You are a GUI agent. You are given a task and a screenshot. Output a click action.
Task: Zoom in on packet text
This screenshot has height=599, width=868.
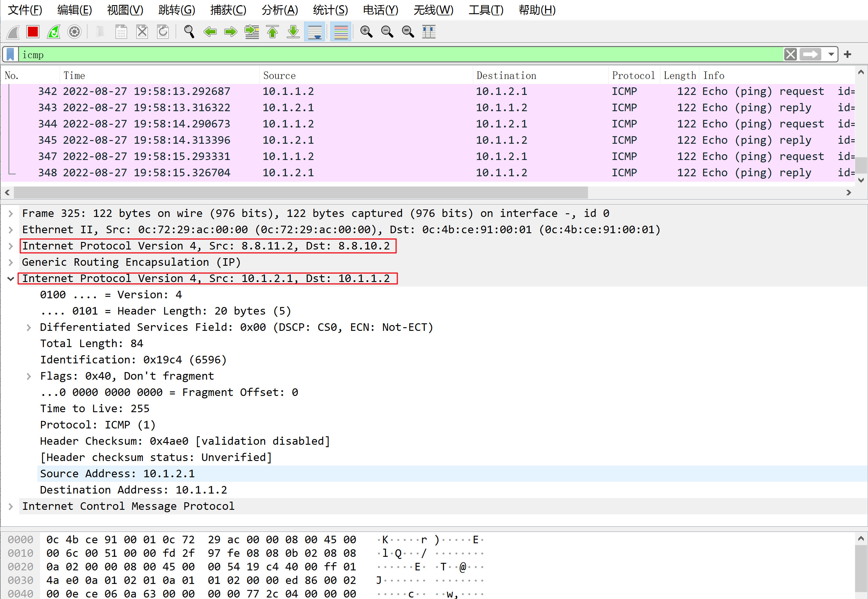[x=366, y=32]
